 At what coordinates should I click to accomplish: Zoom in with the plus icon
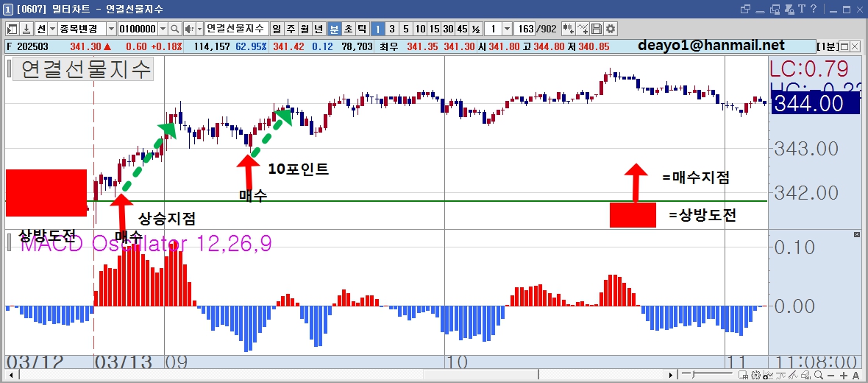click(844, 375)
